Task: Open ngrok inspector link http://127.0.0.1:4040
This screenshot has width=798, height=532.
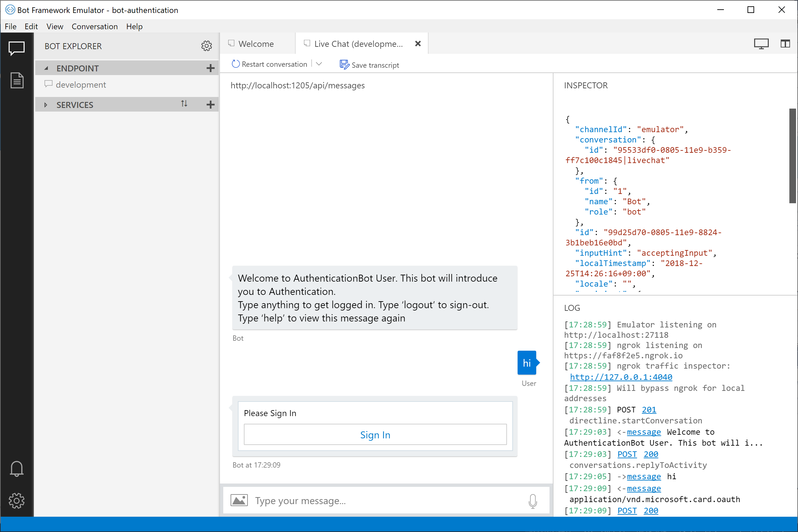Action: [621, 377]
